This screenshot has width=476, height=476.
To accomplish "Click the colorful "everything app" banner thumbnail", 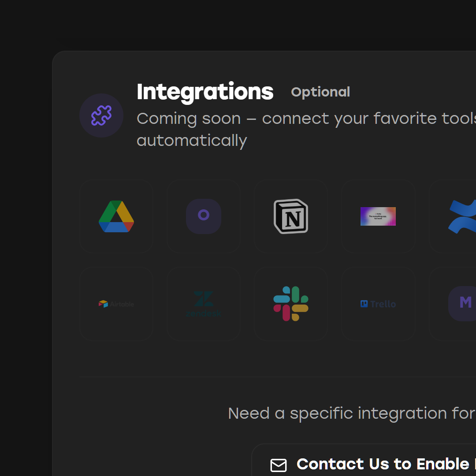I will coord(378,216).
